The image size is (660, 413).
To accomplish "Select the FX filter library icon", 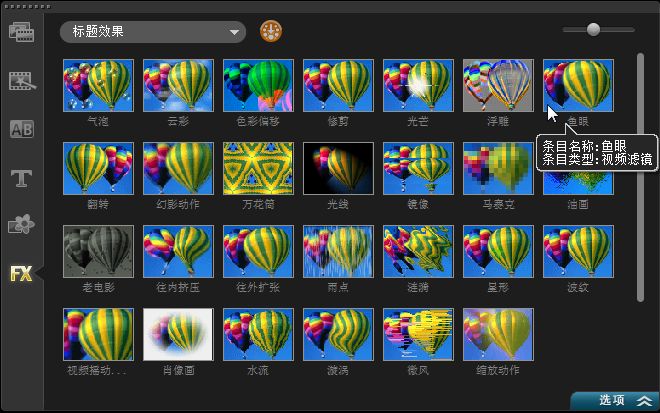I will [x=22, y=274].
